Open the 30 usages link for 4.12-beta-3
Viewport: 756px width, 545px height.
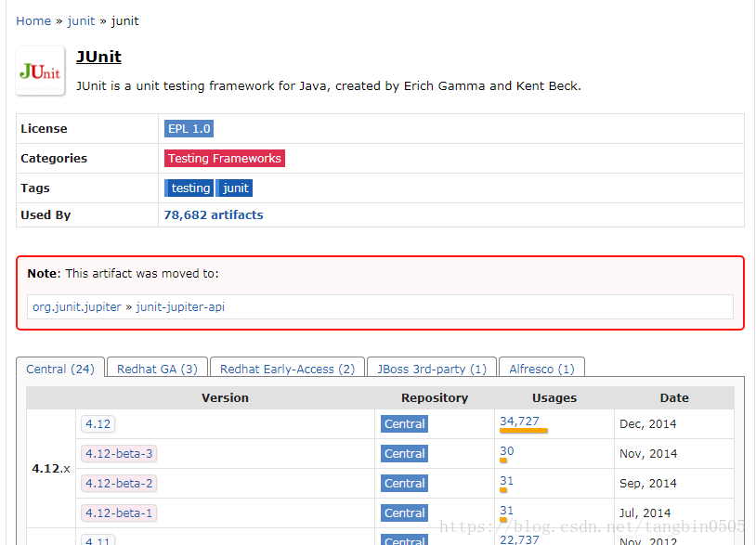click(x=507, y=451)
